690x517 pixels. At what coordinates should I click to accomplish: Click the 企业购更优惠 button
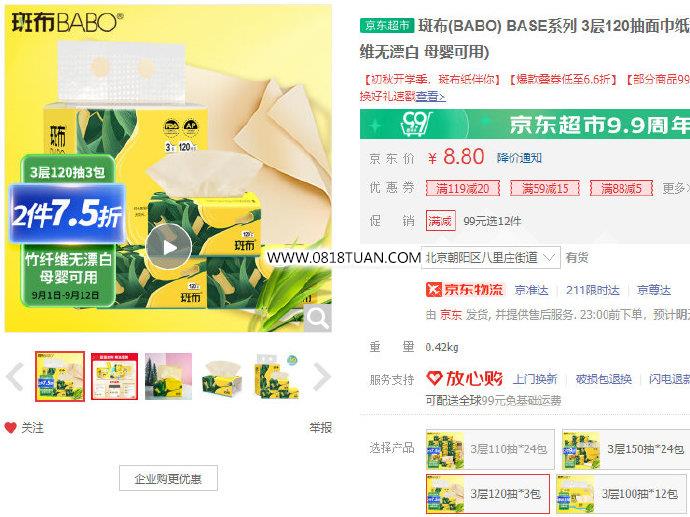coord(168,478)
